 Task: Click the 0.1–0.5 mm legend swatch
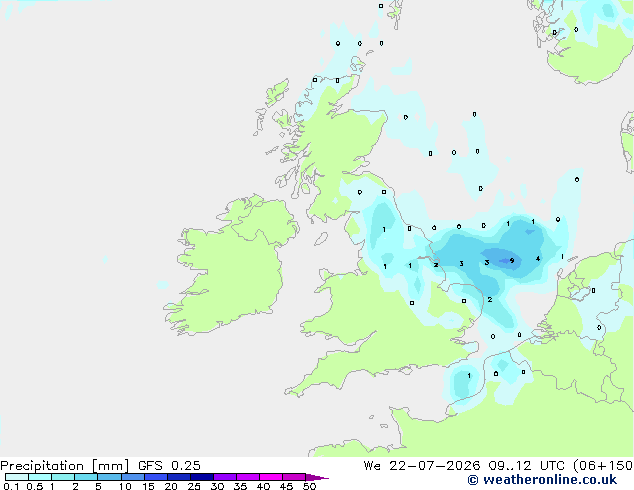pyautogui.click(x=17, y=477)
